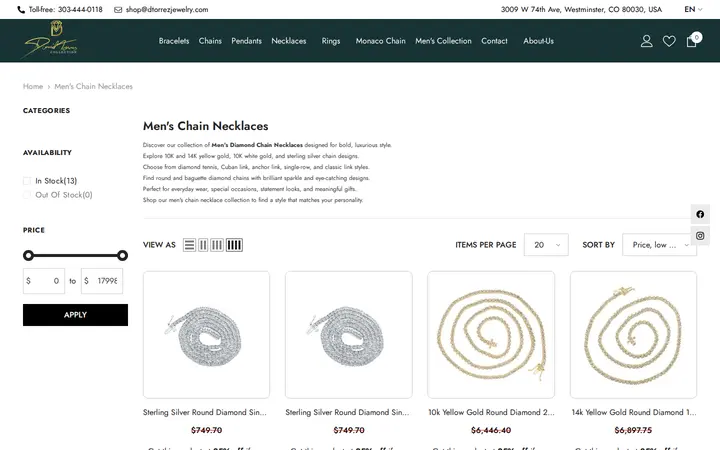Open the 10k yellow gold chain image

point(491,335)
